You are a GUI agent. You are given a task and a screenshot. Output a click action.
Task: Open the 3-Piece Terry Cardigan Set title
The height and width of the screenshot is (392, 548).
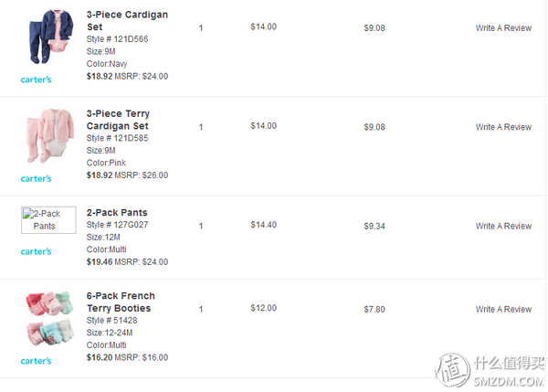[x=118, y=120]
